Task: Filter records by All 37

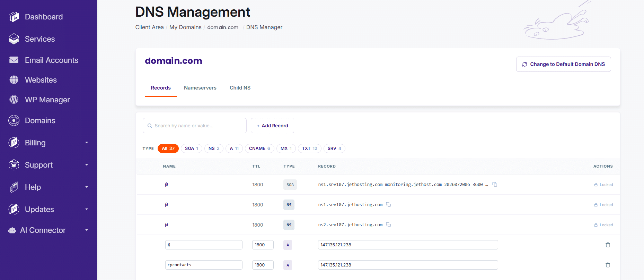Action: click(168, 149)
